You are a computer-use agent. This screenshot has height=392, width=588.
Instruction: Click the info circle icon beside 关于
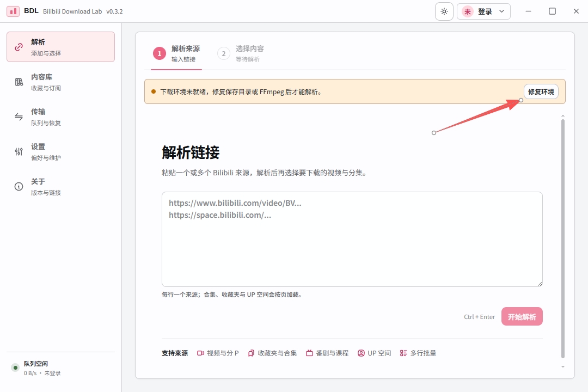point(19,186)
